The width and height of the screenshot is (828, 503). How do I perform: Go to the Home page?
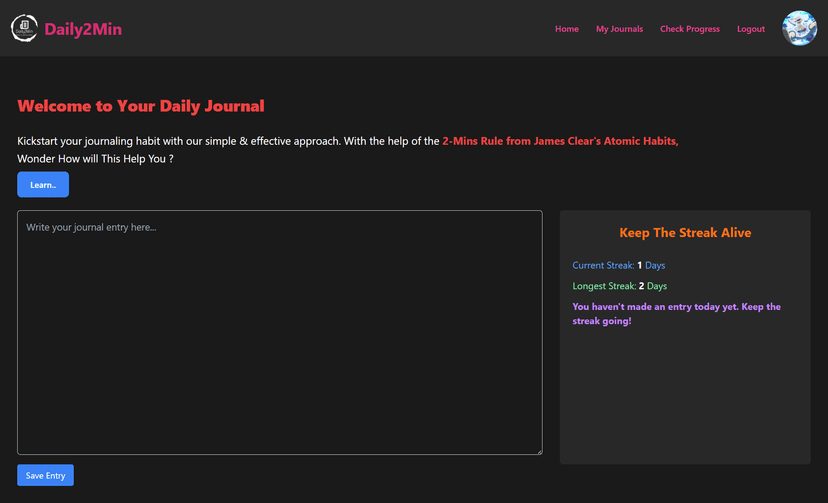pyautogui.click(x=567, y=29)
